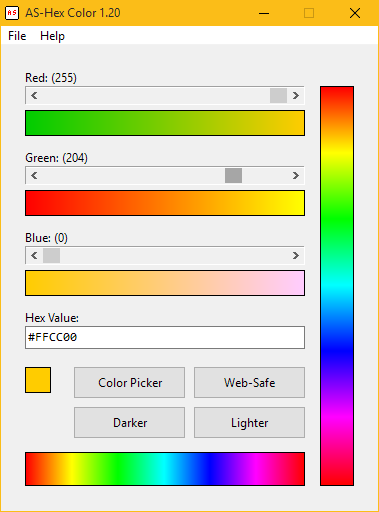Click the Hex Value input field
The image size is (379, 512).
[165, 337]
